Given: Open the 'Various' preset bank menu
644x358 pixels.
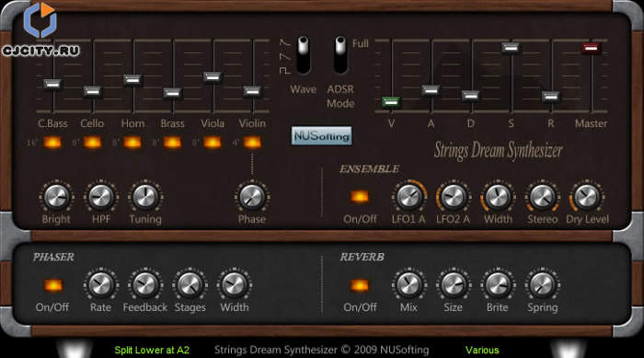Looking at the screenshot, I should click(x=482, y=351).
